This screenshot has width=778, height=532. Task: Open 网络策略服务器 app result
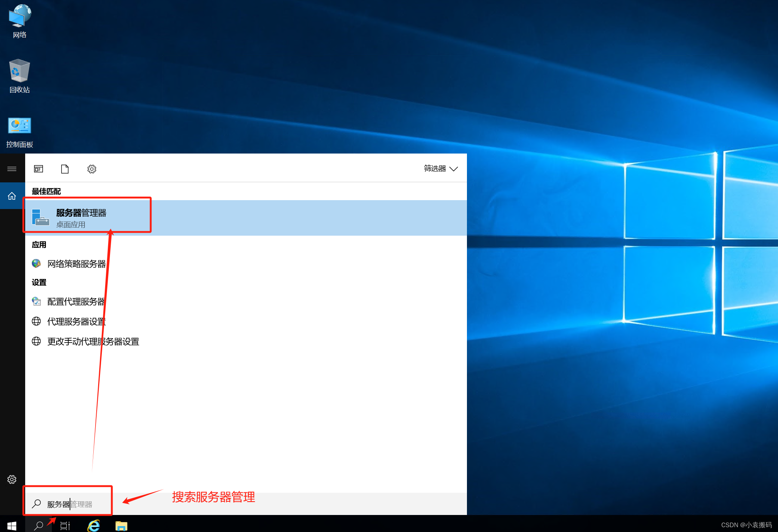pyautogui.click(x=246, y=264)
